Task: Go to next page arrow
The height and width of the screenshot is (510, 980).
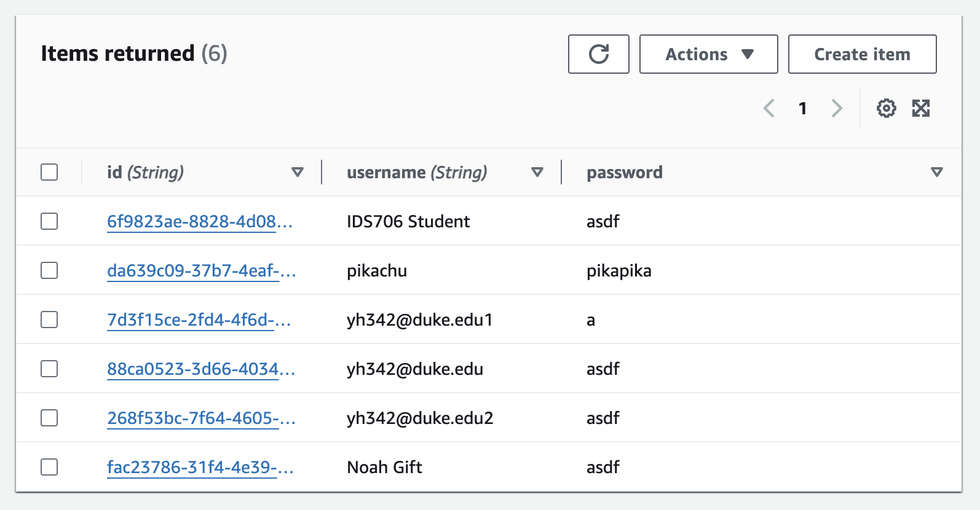Action: (x=837, y=109)
